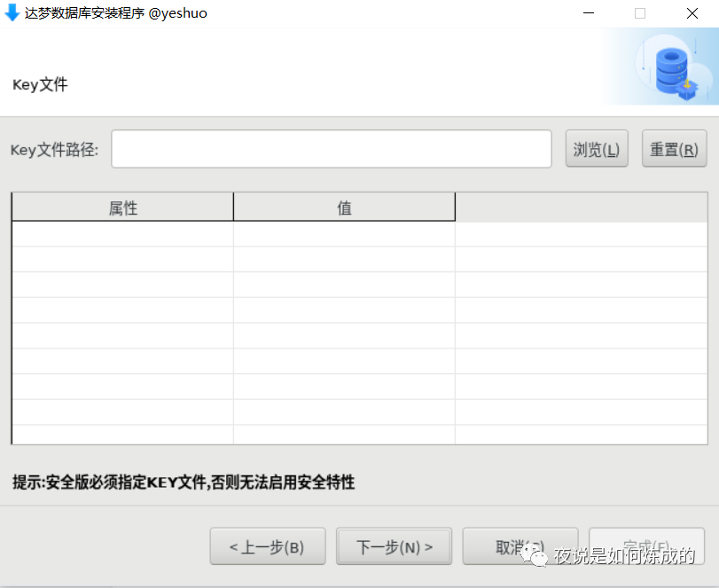Click the 值 column header
Screen dimensions: 719x588
(x=344, y=208)
